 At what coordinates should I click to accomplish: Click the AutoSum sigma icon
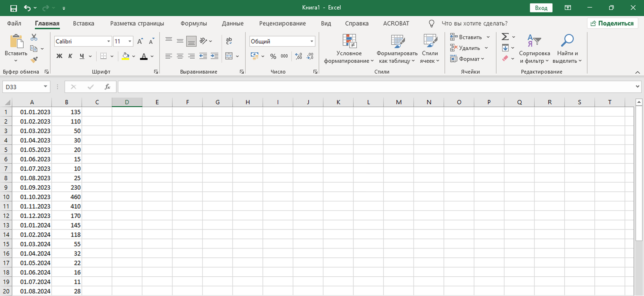point(505,37)
